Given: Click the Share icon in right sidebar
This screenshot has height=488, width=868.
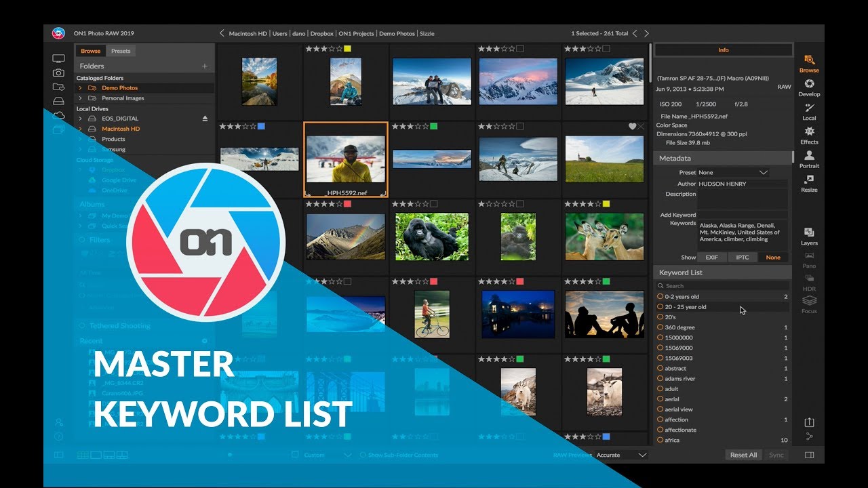Looking at the screenshot, I should tap(809, 437).
